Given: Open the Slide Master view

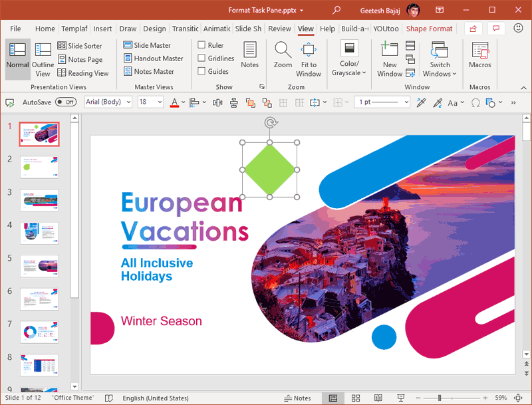Looking at the screenshot, I should [146, 45].
